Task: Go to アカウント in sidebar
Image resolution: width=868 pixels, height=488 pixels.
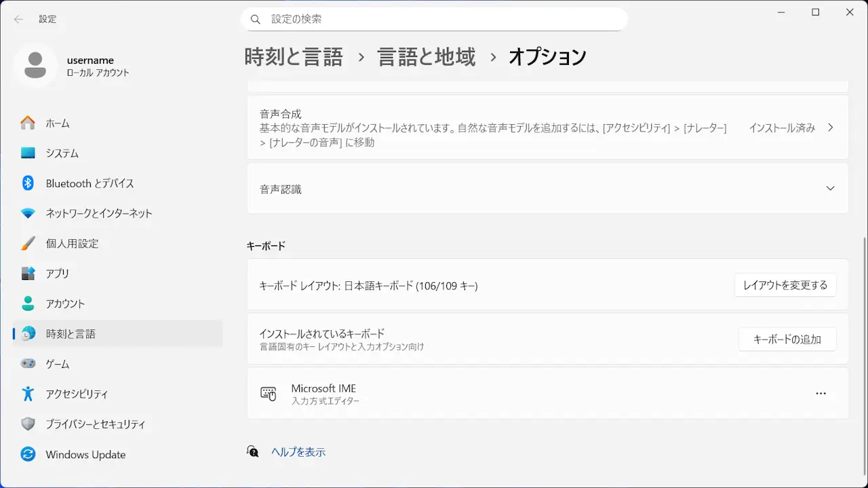Action: click(x=65, y=304)
